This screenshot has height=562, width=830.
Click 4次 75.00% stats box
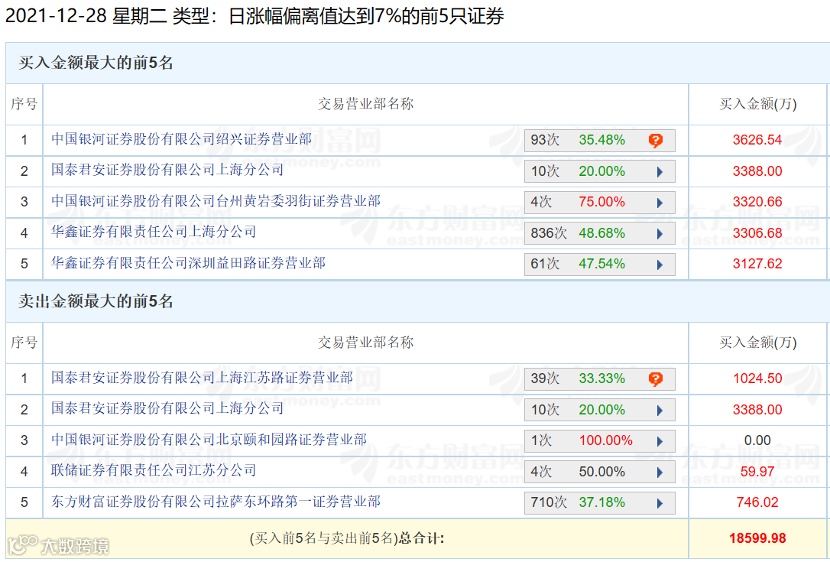[x=600, y=202]
